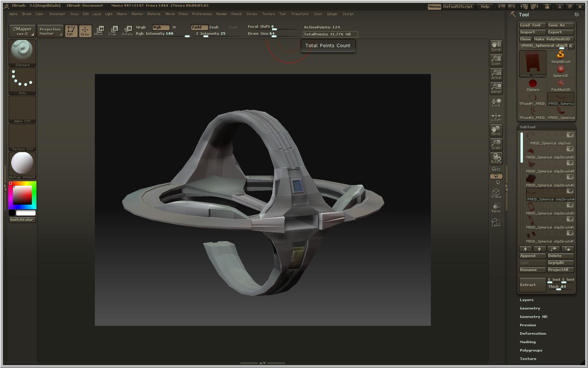Expand the Deformation panel

532,333
